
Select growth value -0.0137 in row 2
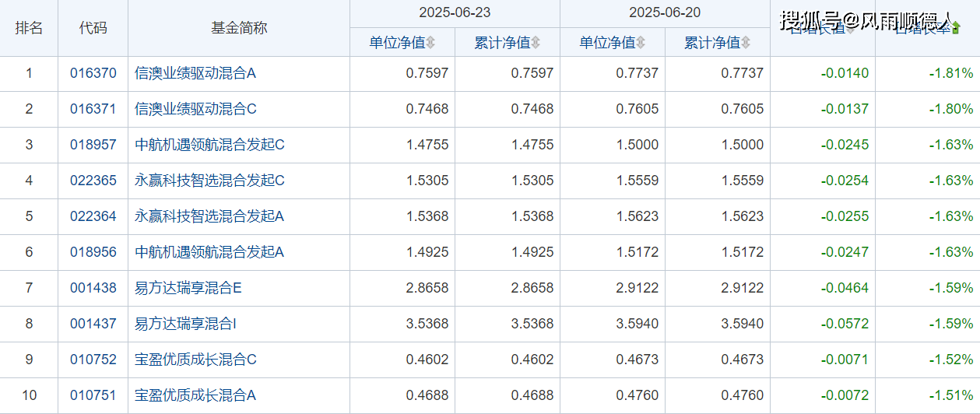point(845,109)
